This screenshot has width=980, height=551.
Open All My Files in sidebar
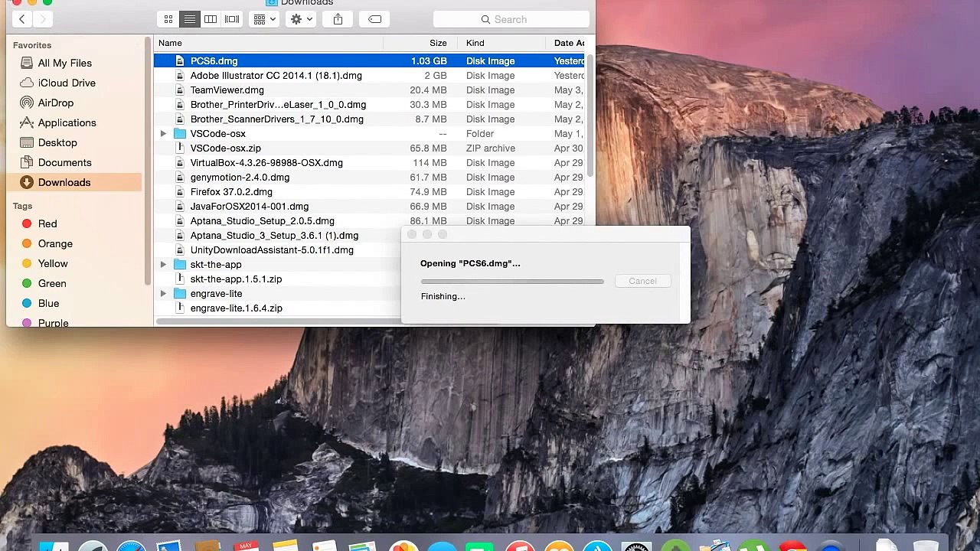click(x=64, y=63)
